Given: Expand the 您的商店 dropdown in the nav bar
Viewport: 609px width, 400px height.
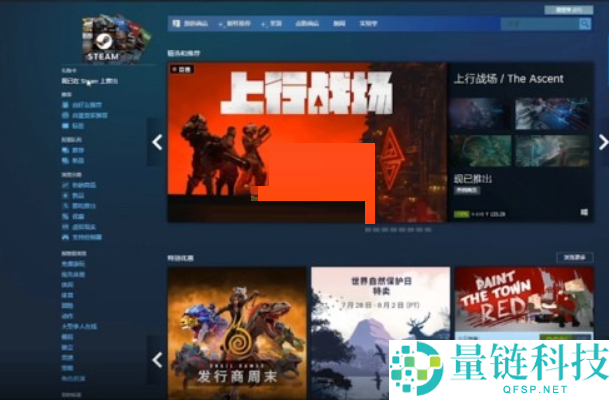Looking at the screenshot, I should click(x=190, y=22).
